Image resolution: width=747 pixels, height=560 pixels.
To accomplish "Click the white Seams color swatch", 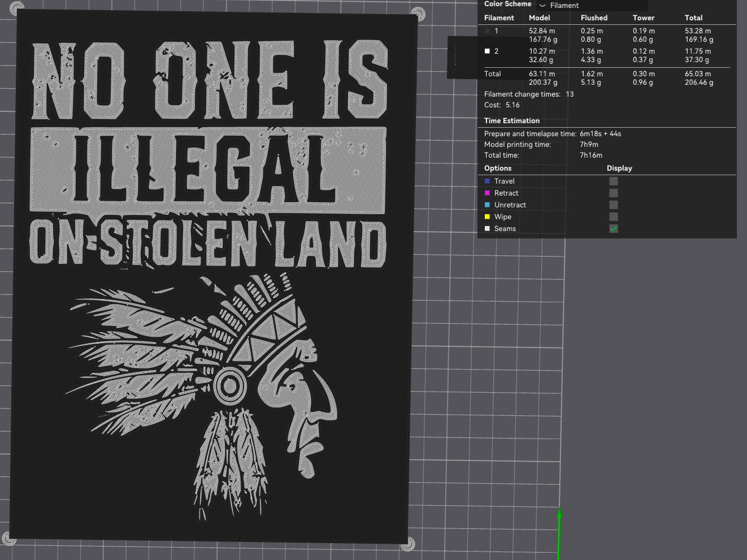I will [x=487, y=229].
